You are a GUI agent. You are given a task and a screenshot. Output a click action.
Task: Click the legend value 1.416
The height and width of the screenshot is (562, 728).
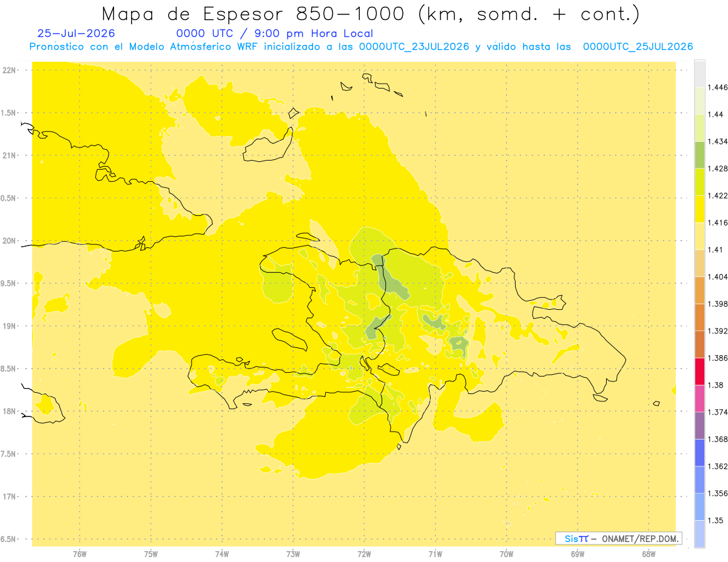717,222
